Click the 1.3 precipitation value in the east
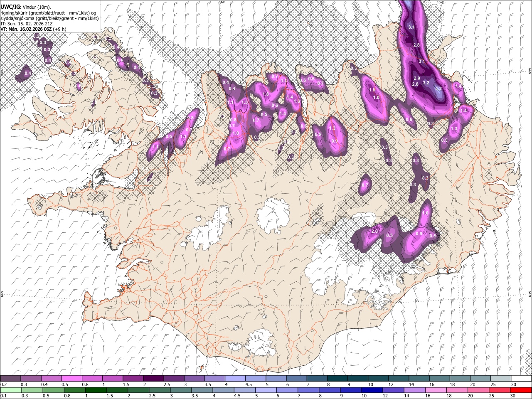Screen dimensions: 532x399 coord(454,129)
